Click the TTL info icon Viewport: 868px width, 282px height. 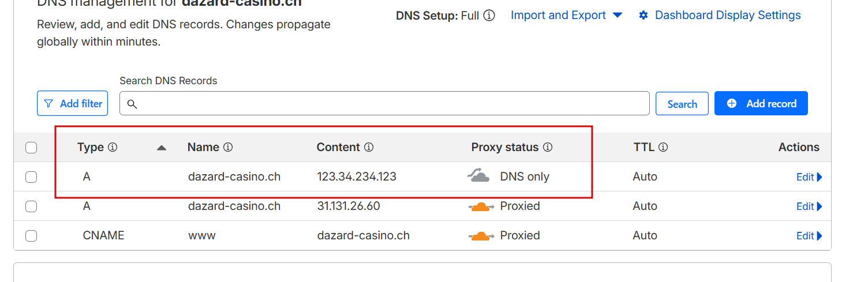[x=663, y=147]
